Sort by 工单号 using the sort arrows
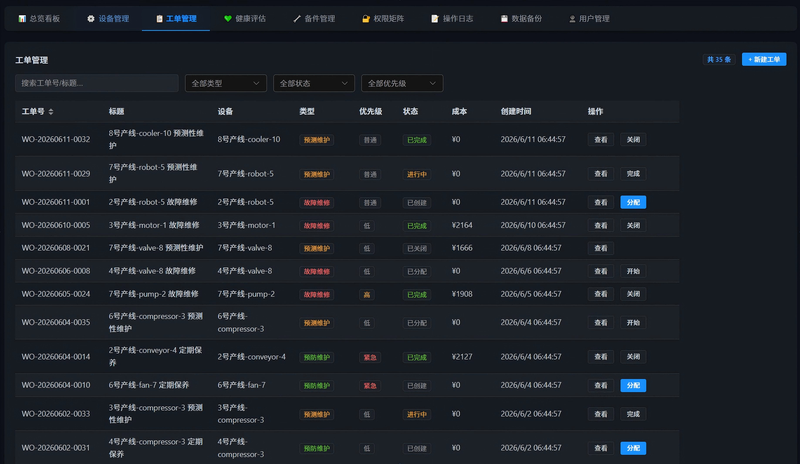The image size is (800, 464). click(x=51, y=112)
